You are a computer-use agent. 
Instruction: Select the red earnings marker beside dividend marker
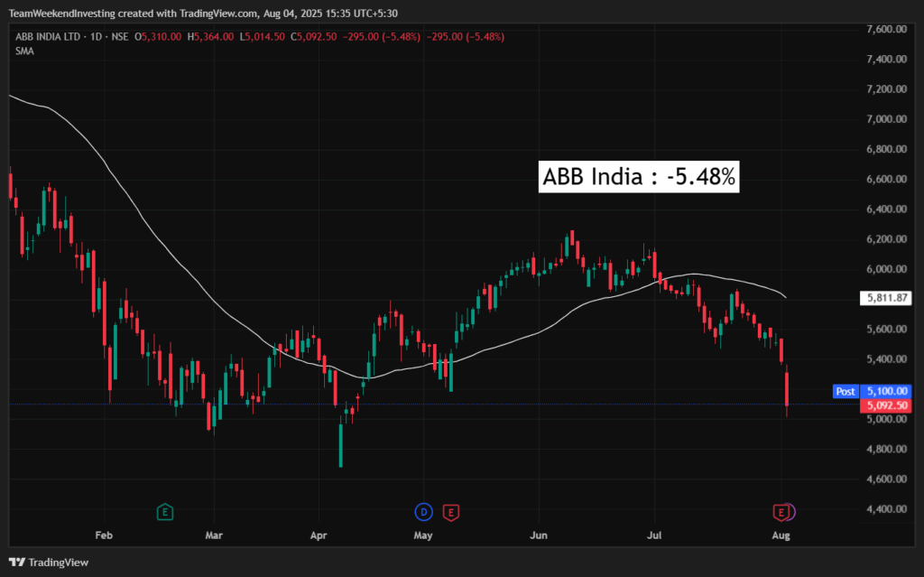coord(451,512)
